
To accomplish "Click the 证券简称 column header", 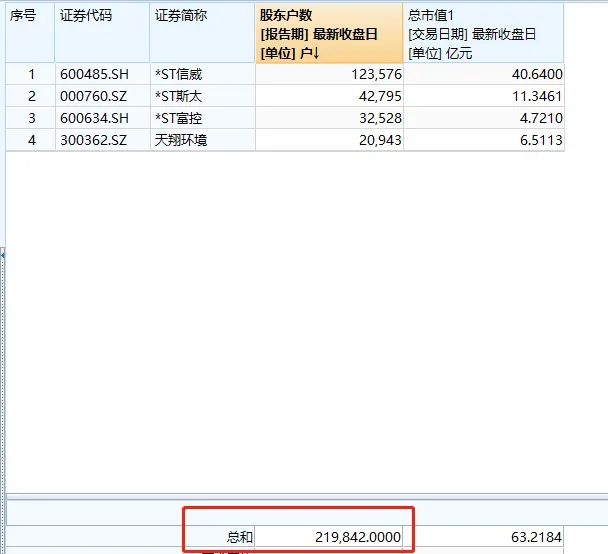I will coord(202,33).
